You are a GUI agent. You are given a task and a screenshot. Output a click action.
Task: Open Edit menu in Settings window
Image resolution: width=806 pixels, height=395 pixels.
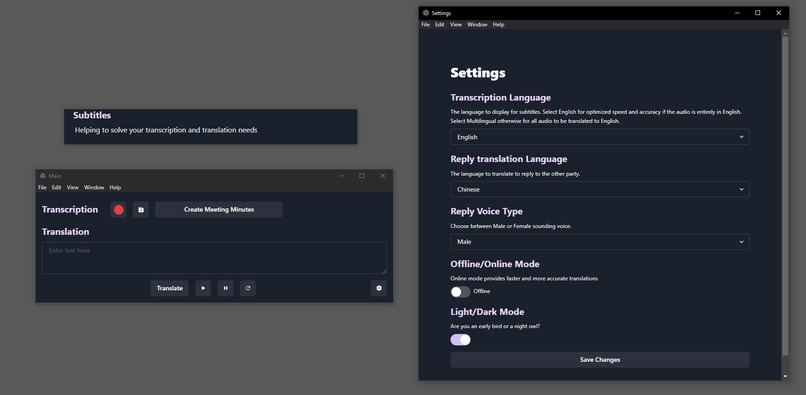pyautogui.click(x=439, y=25)
